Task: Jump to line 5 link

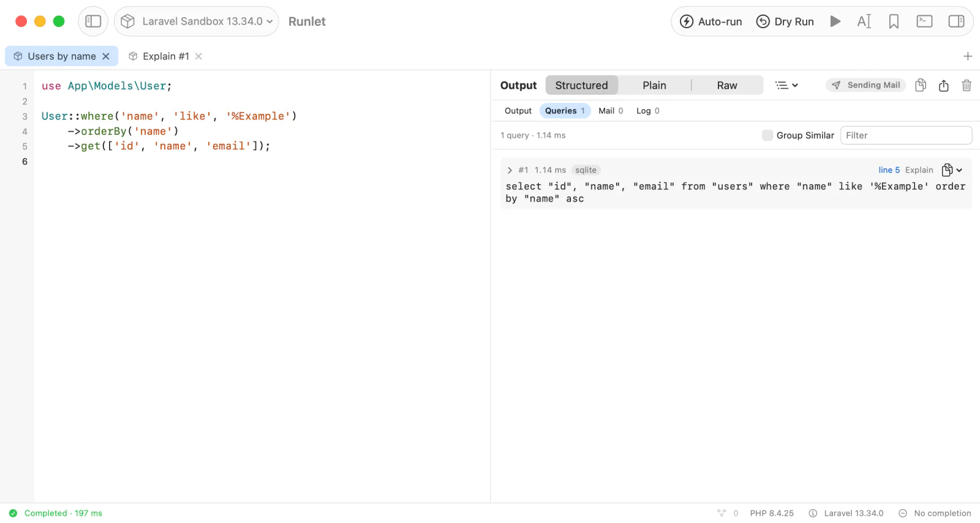Action: tap(889, 170)
